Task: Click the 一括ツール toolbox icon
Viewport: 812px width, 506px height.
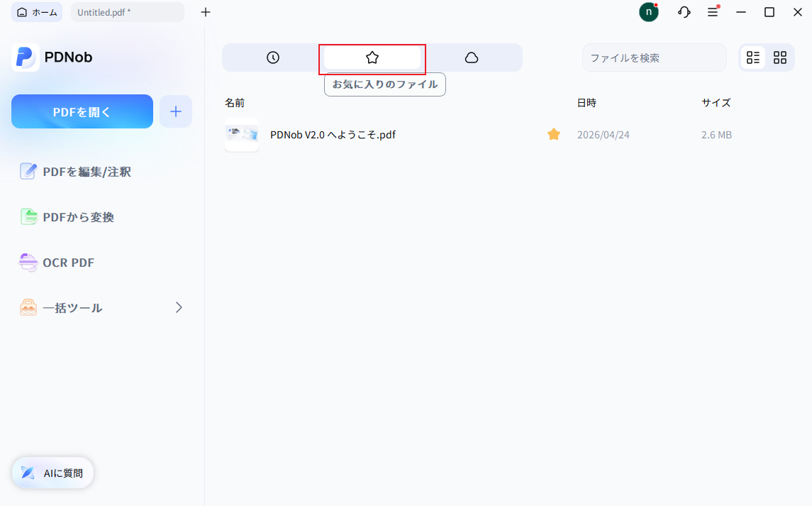Action: pyautogui.click(x=28, y=307)
